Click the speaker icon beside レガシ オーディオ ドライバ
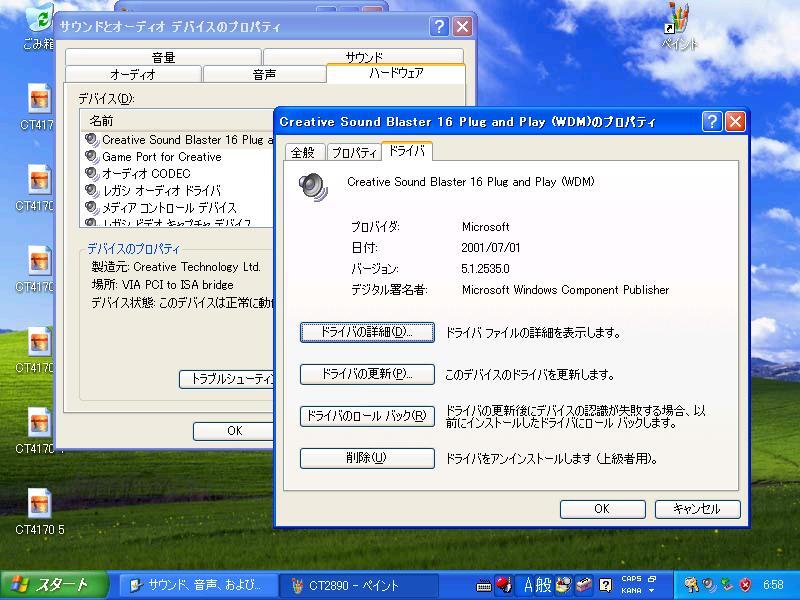 92,191
